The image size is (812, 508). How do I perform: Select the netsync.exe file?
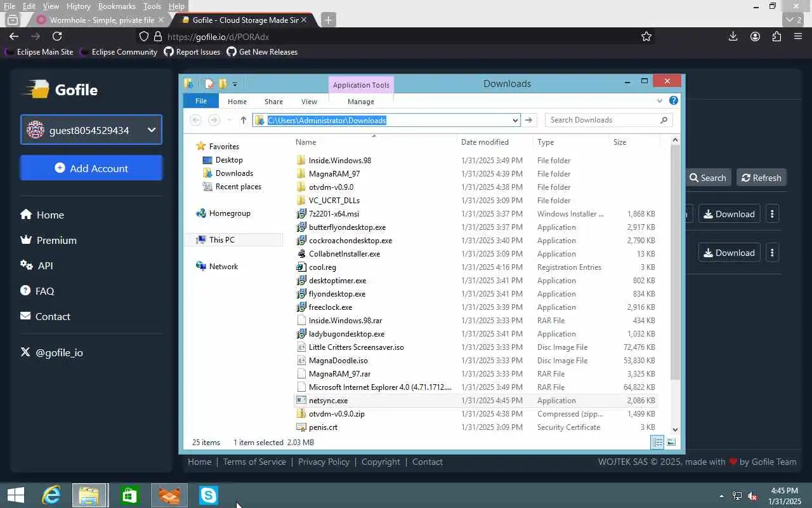(476, 401)
